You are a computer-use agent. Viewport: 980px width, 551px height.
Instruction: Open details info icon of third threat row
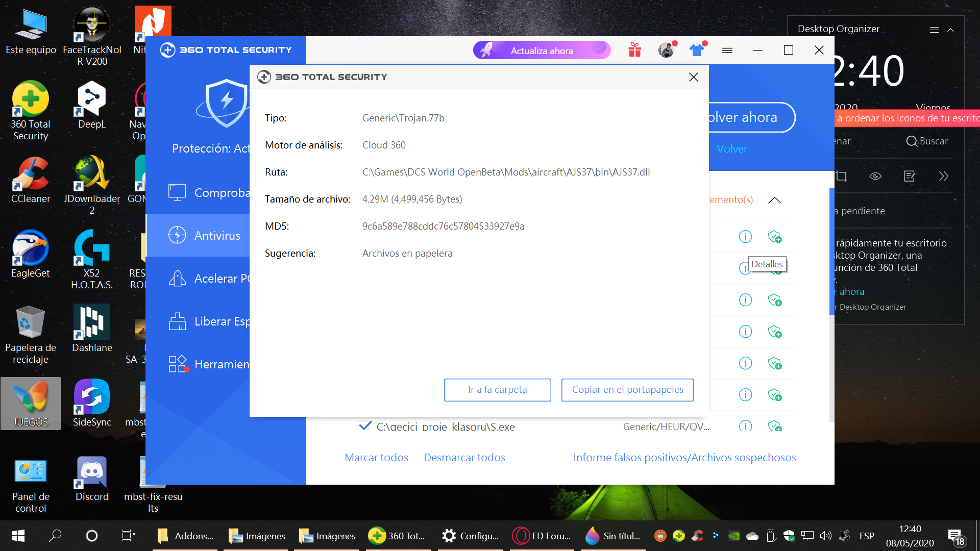pos(745,300)
